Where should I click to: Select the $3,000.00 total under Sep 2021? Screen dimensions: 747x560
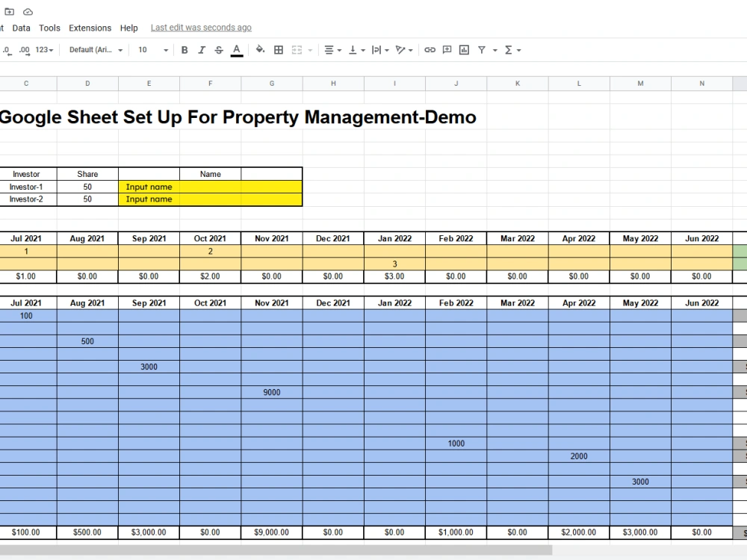click(149, 532)
